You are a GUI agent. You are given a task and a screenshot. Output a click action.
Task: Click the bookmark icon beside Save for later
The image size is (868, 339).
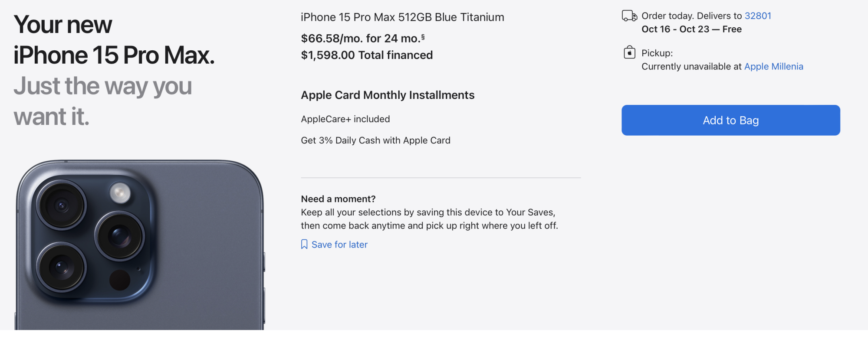point(304,244)
